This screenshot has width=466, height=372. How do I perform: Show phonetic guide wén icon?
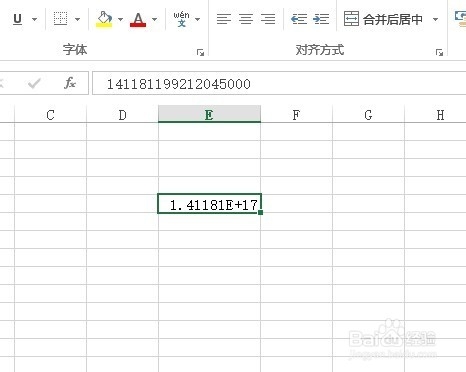click(x=181, y=19)
